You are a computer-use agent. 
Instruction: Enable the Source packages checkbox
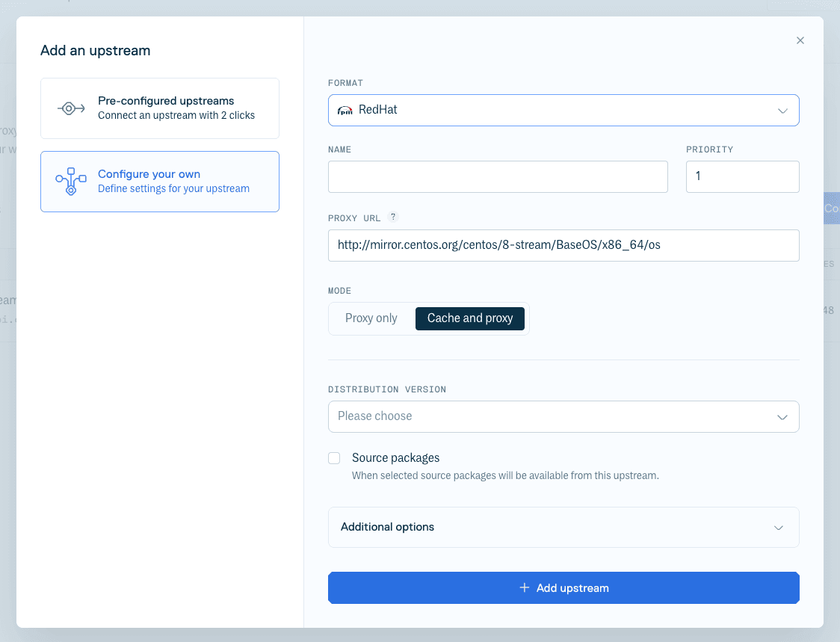pyautogui.click(x=334, y=458)
